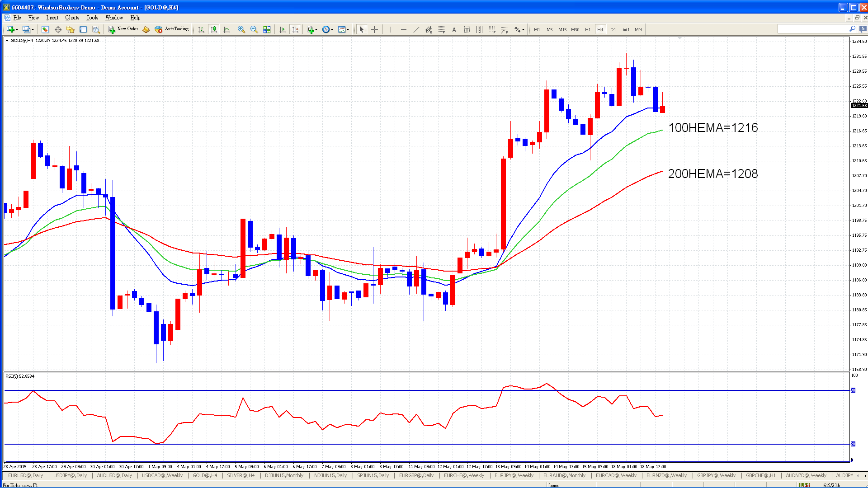Expand the Templates dropdown arrow

pyautogui.click(x=348, y=29)
